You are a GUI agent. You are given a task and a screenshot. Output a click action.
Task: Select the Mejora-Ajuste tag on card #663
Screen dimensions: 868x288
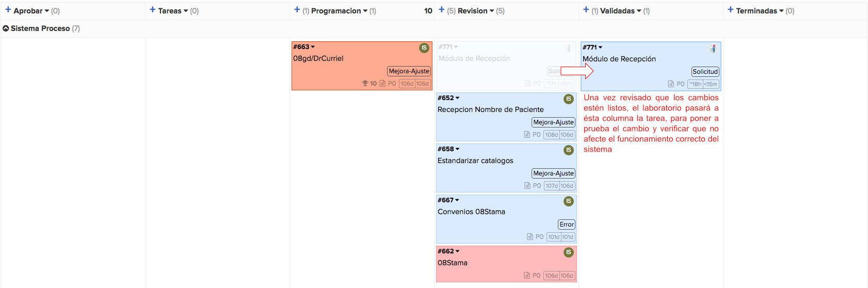(x=409, y=71)
